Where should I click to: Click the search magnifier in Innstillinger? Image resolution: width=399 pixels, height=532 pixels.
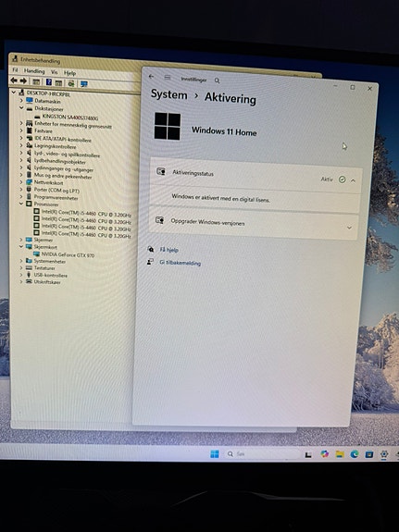(217, 80)
